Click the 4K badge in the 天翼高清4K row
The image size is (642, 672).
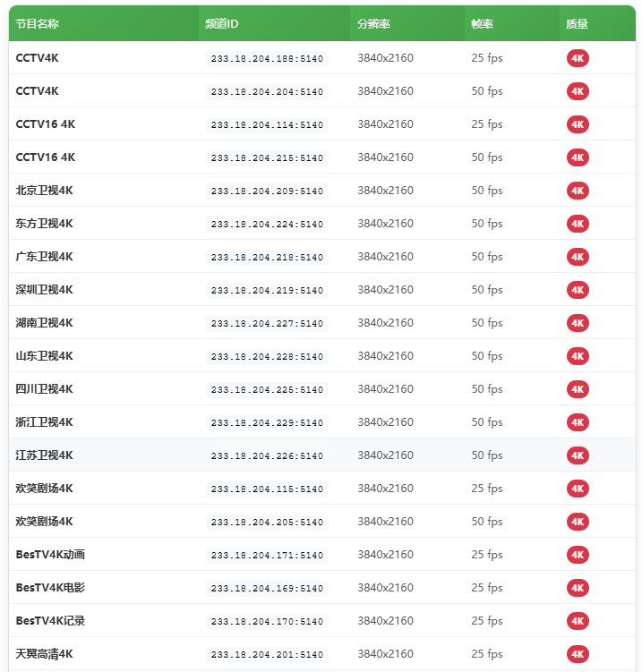tap(578, 654)
